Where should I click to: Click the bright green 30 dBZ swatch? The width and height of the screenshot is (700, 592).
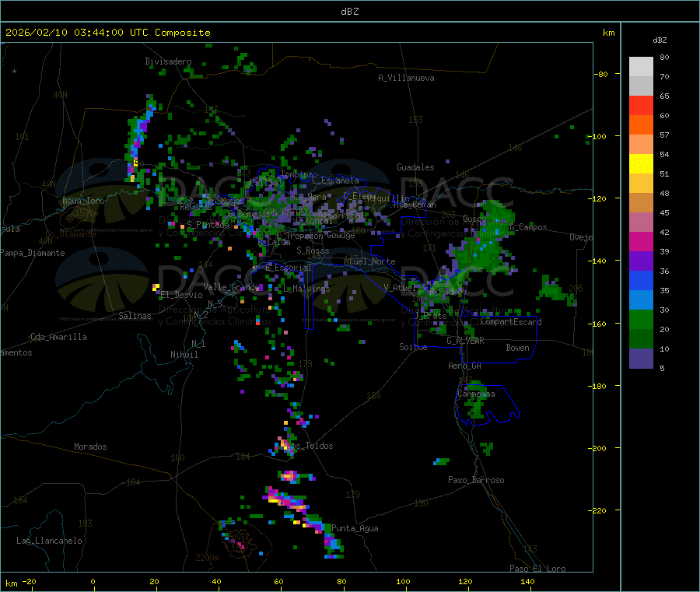point(641,319)
